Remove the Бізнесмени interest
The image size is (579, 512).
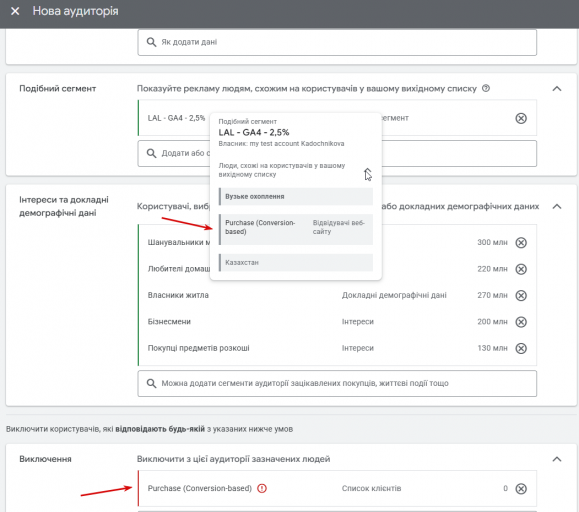[521, 322]
